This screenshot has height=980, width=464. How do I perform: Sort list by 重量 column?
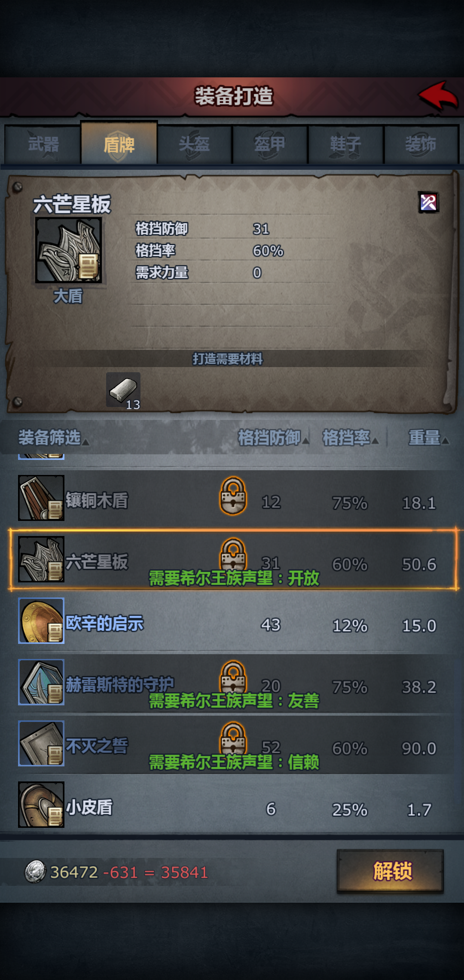(428, 438)
